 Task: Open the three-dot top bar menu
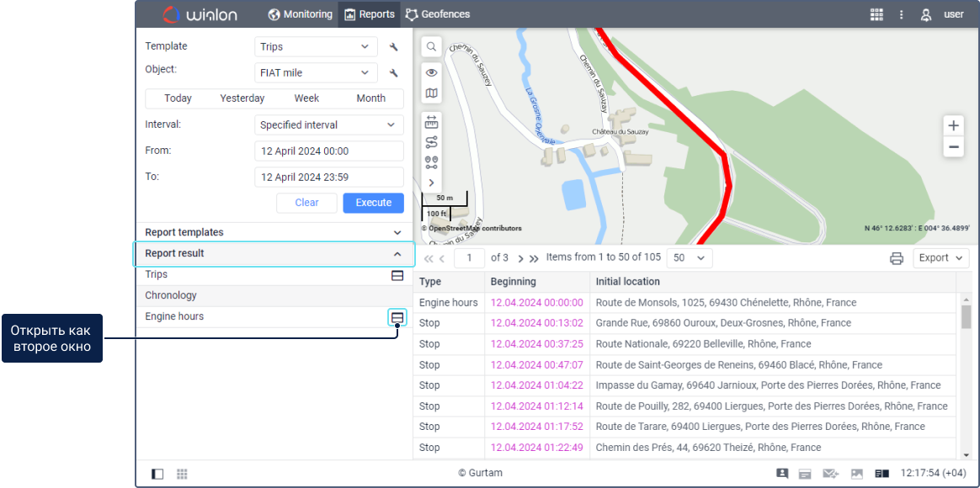901,14
